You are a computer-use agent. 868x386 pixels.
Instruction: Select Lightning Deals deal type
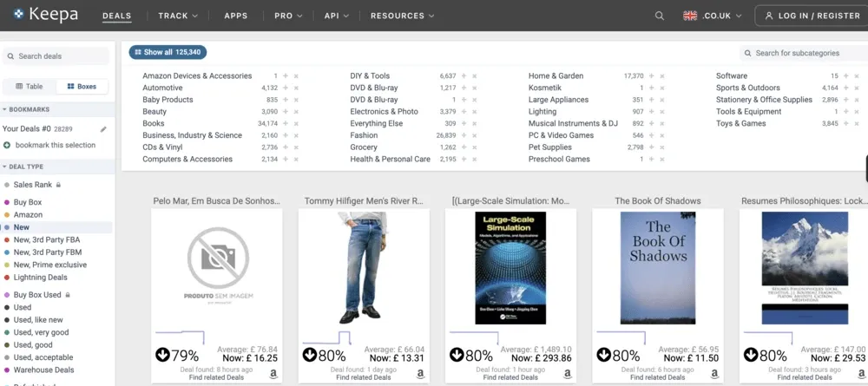41,277
